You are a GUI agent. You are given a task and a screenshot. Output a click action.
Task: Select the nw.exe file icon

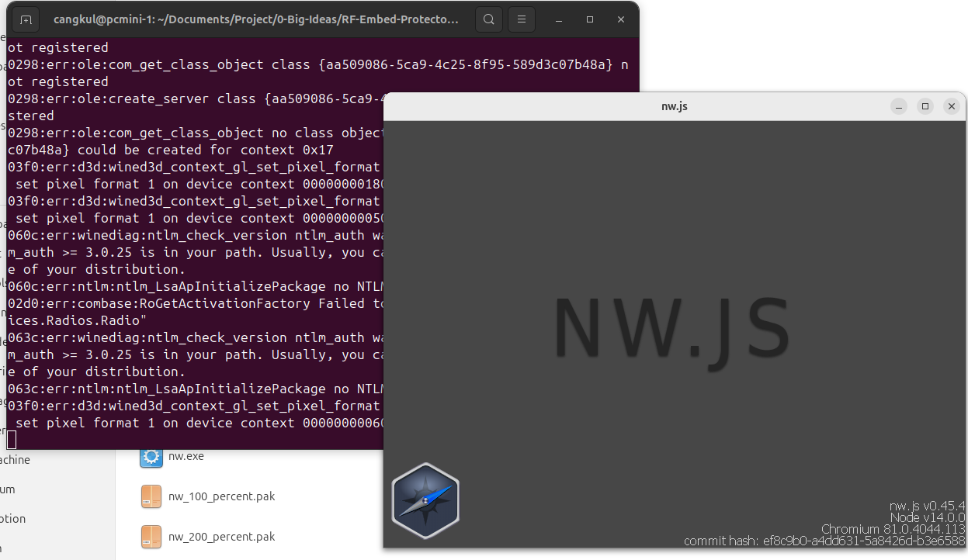tap(151, 456)
